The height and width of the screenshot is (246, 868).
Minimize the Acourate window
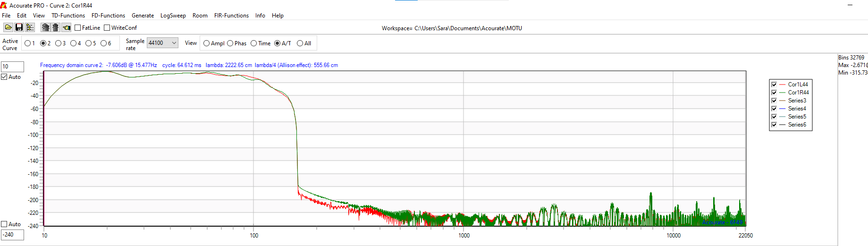850,5
